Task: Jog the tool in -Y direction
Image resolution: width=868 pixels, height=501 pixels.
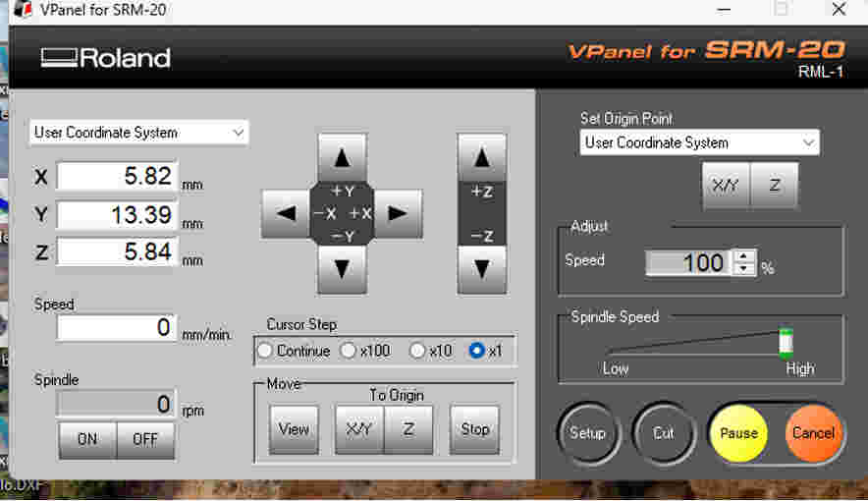Action: 342,269
